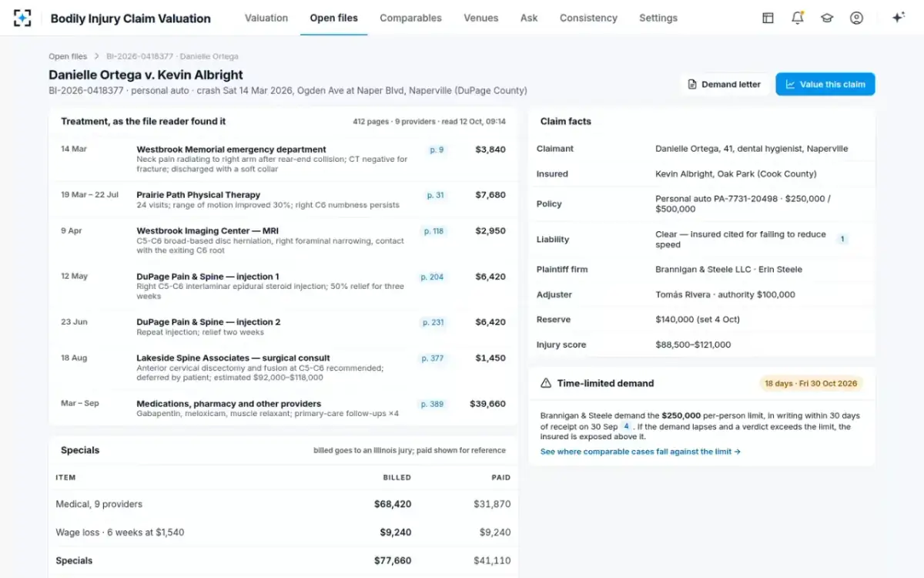Open citation 4 in the demand text
The height and width of the screenshot is (578, 924).
tap(626, 426)
